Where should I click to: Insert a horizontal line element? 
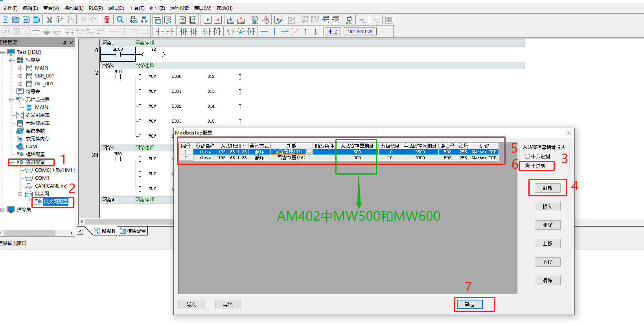(264, 32)
